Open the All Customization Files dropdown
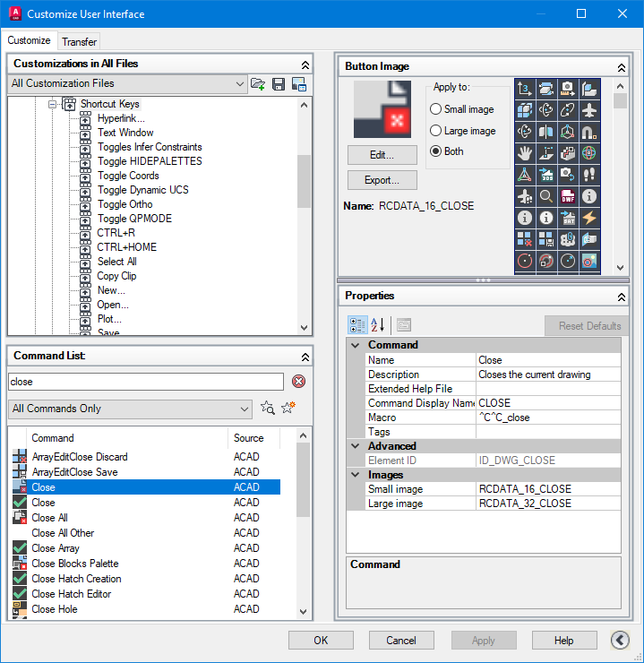The image size is (644, 663). (127, 83)
